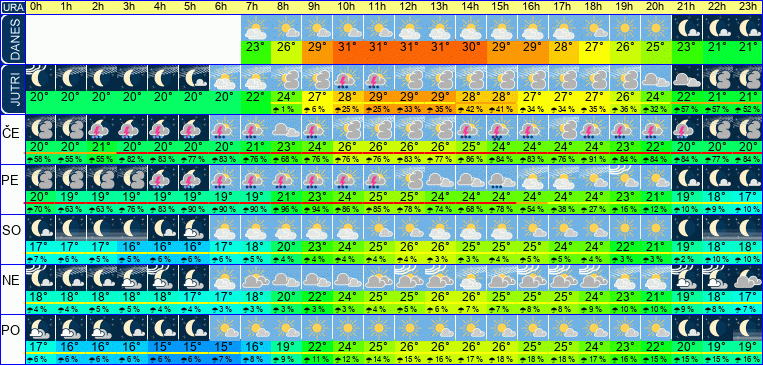Select the DANES day tab
This screenshot has width=763, height=365.
click(12, 39)
